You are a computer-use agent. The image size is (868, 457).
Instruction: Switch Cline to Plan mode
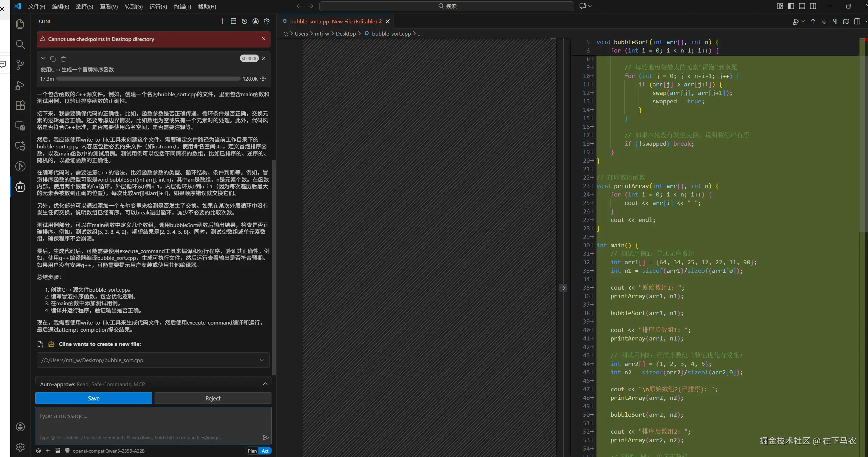tap(252, 451)
